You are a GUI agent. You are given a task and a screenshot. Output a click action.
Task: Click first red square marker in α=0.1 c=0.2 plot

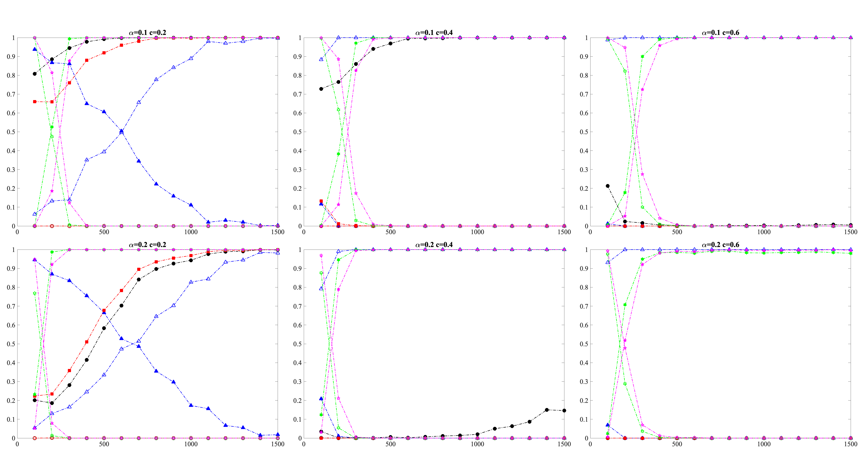tap(35, 101)
